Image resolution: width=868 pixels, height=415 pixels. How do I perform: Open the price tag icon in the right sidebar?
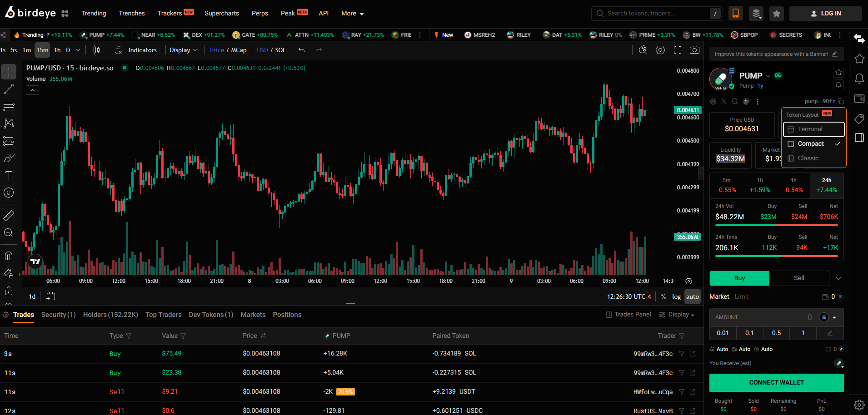click(x=859, y=119)
